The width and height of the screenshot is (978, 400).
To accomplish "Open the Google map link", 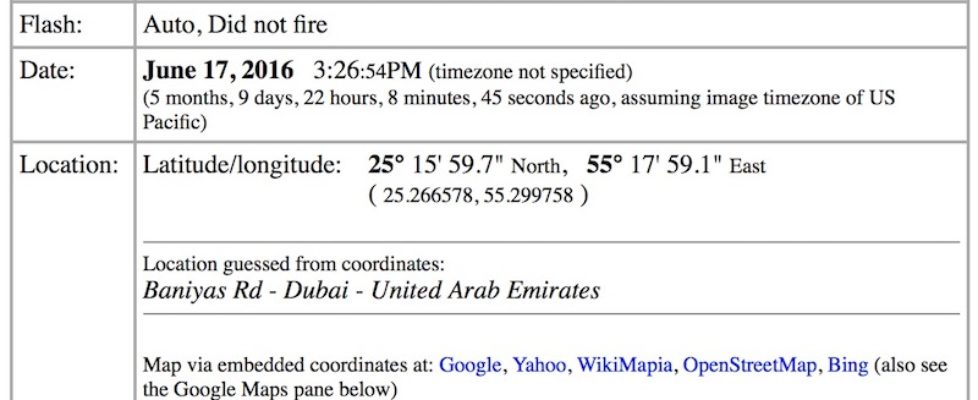I will (x=469, y=366).
